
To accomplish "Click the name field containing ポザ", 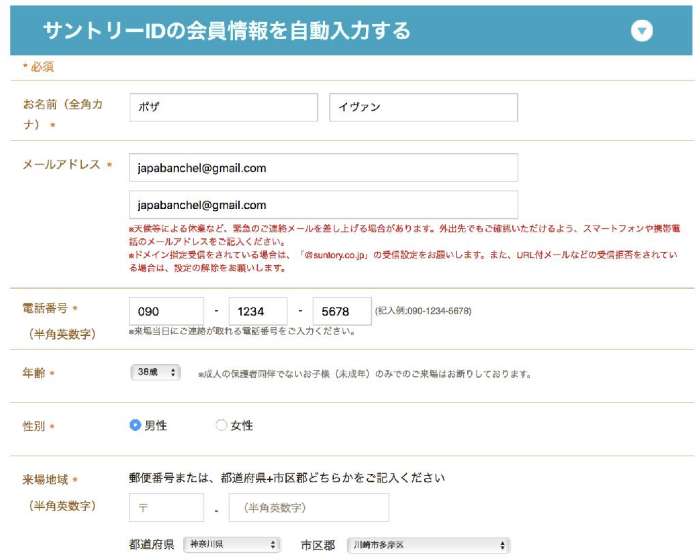I will coord(223,108).
